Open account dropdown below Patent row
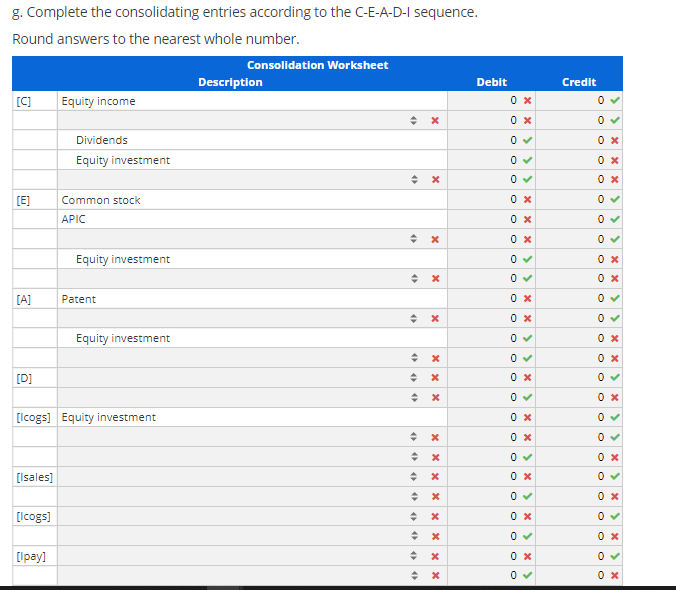Image resolution: width=676 pixels, height=590 pixels. click(252, 318)
